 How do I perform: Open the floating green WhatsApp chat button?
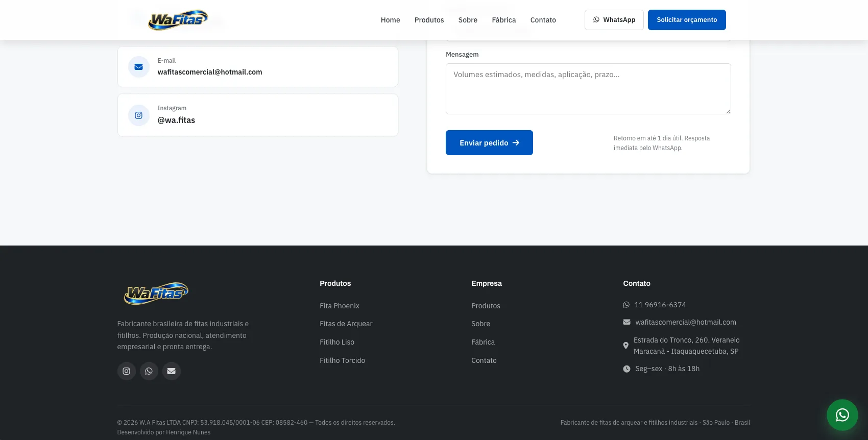[x=842, y=415]
